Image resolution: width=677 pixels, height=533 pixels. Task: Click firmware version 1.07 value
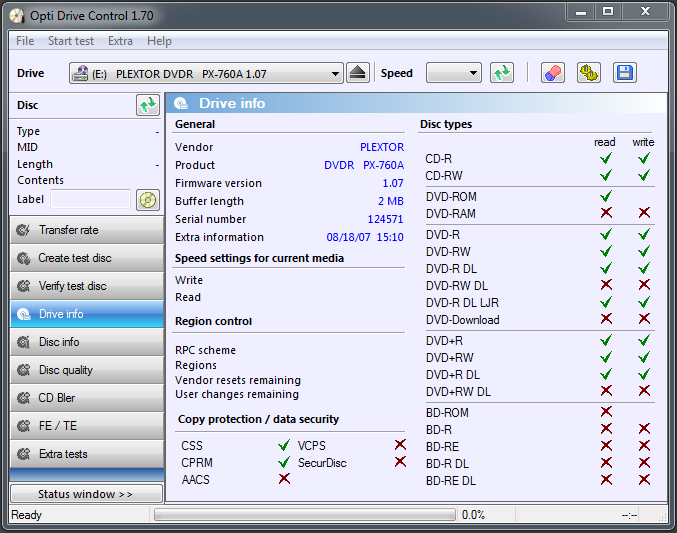click(393, 183)
